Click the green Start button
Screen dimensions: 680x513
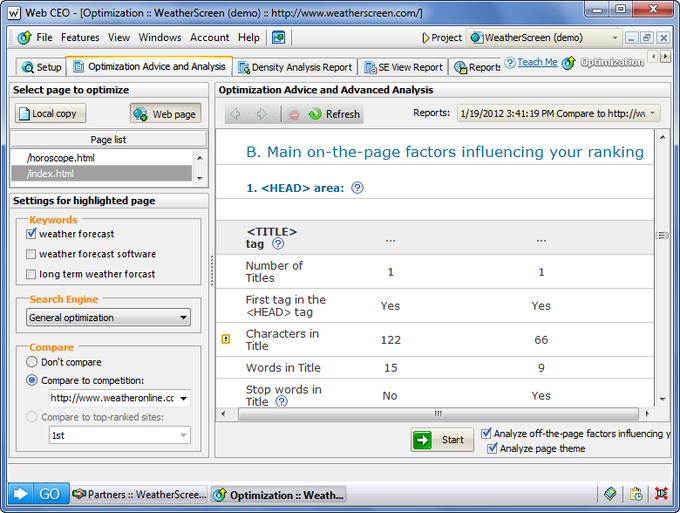(442, 440)
